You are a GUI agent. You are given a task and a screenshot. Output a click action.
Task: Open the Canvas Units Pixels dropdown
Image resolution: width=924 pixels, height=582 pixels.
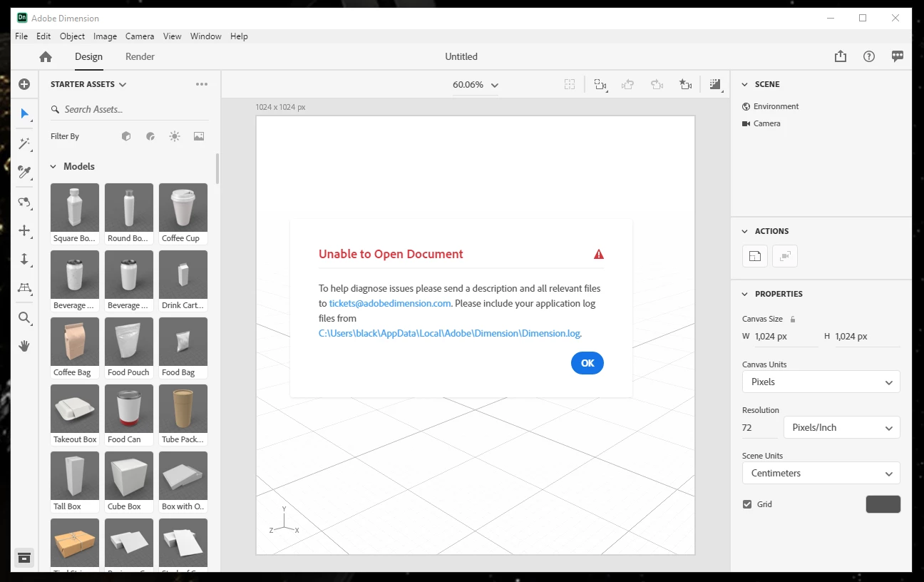pyautogui.click(x=821, y=382)
